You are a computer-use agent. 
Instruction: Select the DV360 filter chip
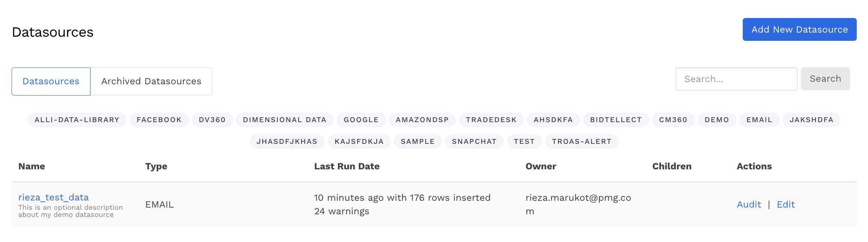212,120
